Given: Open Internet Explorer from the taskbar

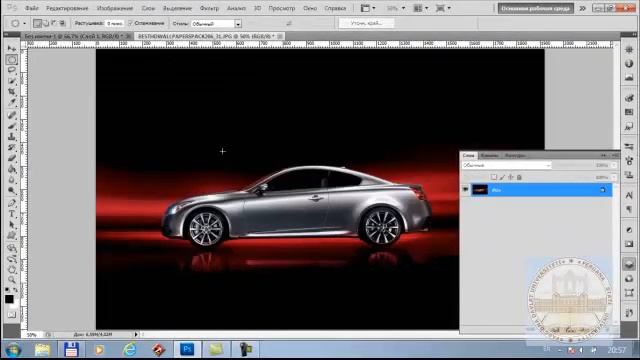Looking at the screenshot, I should tap(129, 349).
